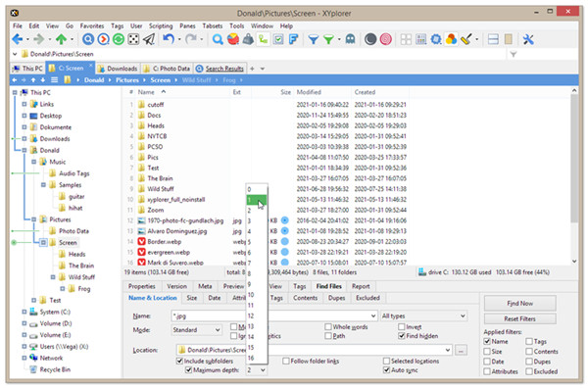The width and height of the screenshot is (588, 388).
Task: Select the xyplorer_full_noinstall folder row
Action: (175, 200)
